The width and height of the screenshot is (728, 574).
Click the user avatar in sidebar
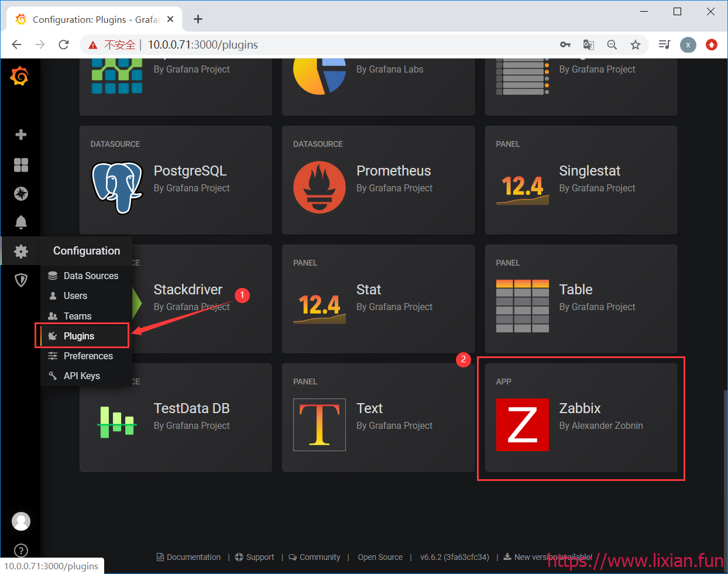coord(21,521)
